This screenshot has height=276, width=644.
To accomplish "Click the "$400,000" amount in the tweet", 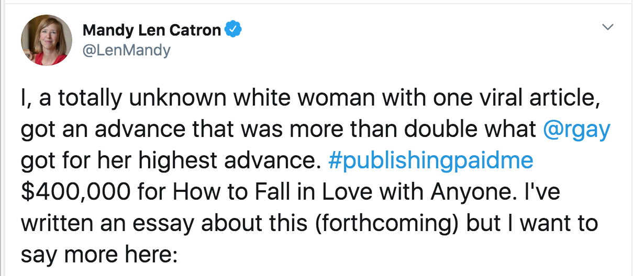I will click(x=76, y=192).
